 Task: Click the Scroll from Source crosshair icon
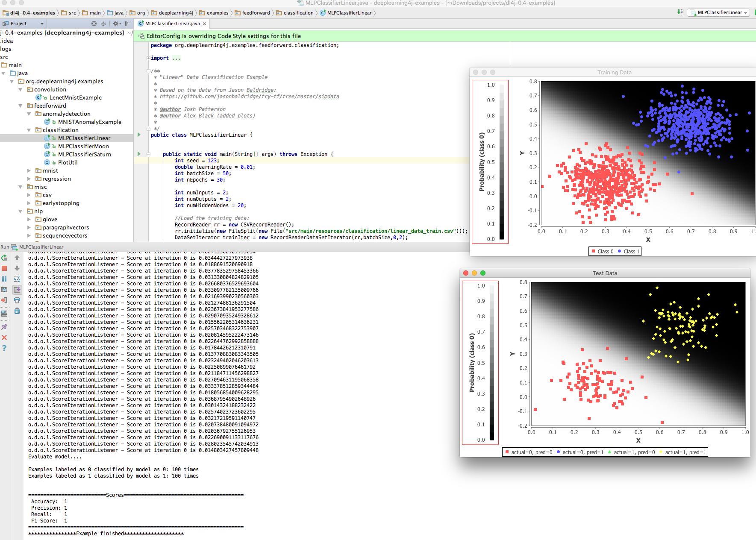pyautogui.click(x=94, y=23)
